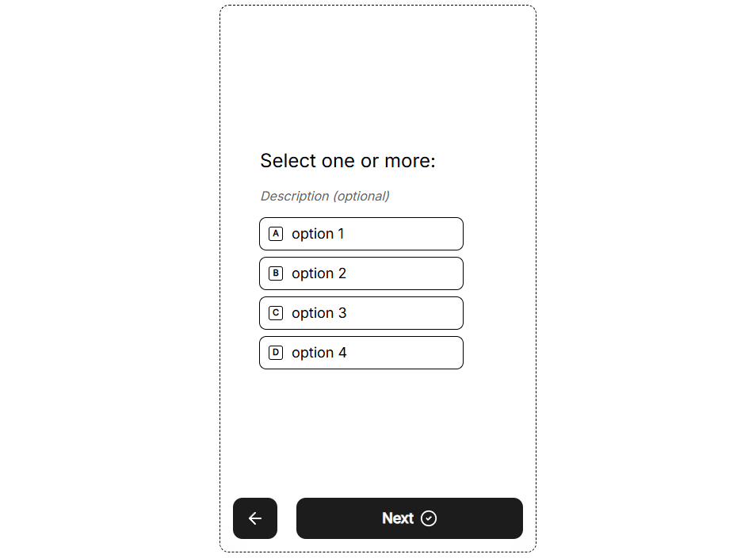Choose the last answer choice

point(361,353)
